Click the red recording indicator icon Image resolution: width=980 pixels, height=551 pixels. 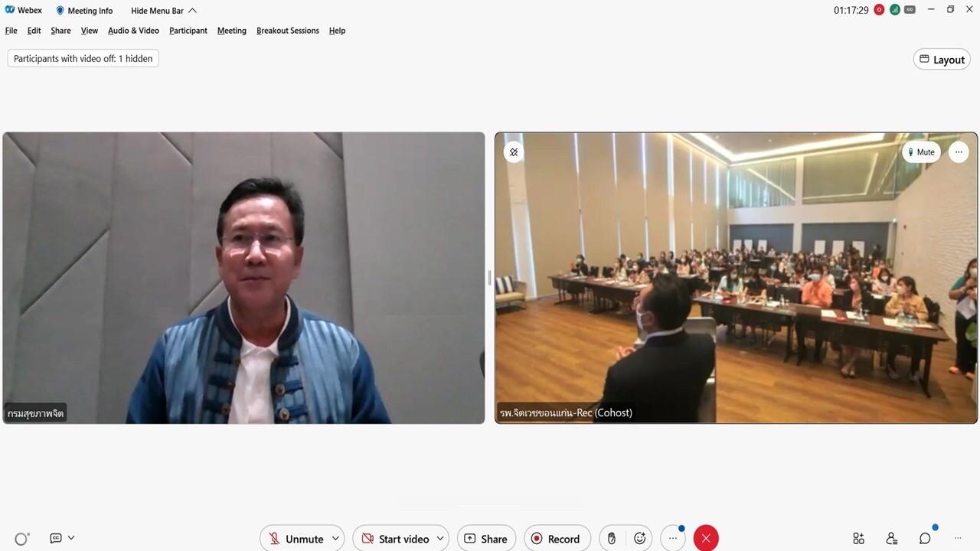pos(879,10)
